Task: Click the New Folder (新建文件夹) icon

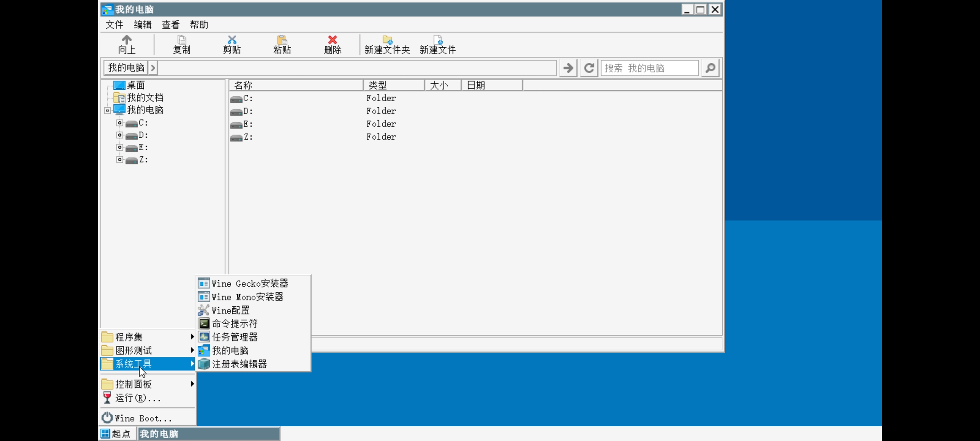Action: 388,40
